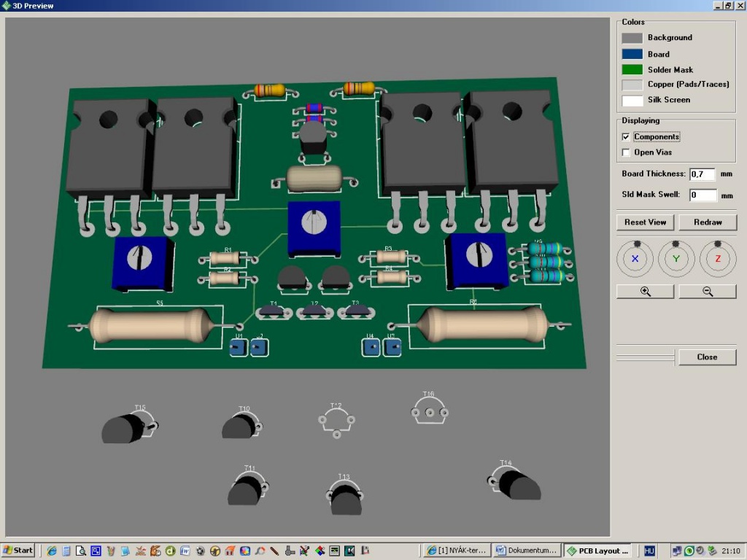This screenshot has width=747, height=560.
Task: Click the Sld Mask Swell input field
Action: point(703,195)
